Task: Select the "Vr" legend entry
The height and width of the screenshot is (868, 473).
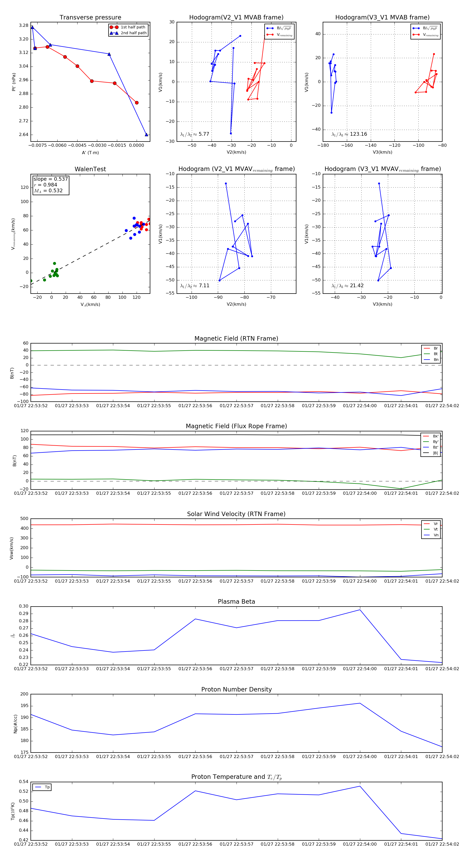Action: (431, 524)
